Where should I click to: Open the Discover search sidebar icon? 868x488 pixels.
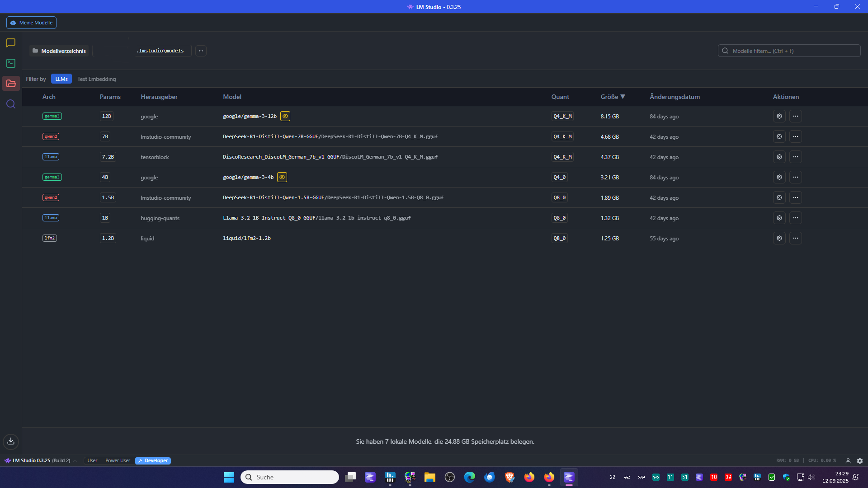point(11,104)
